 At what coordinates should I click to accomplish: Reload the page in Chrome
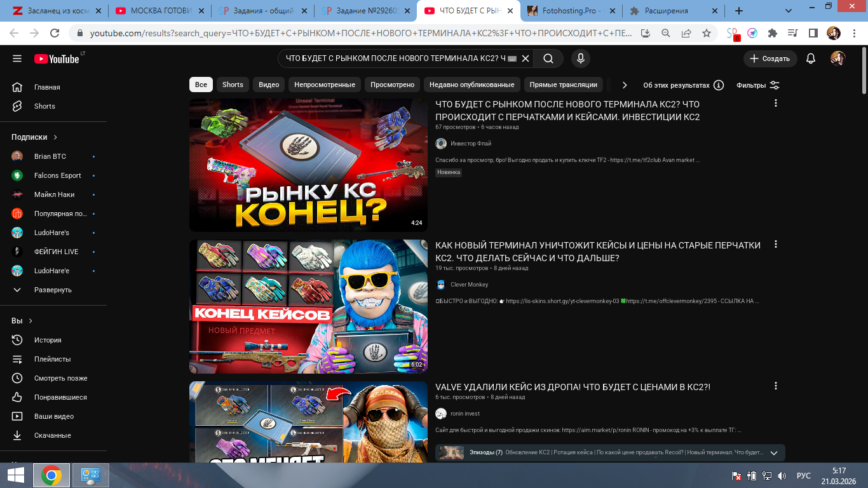[55, 33]
